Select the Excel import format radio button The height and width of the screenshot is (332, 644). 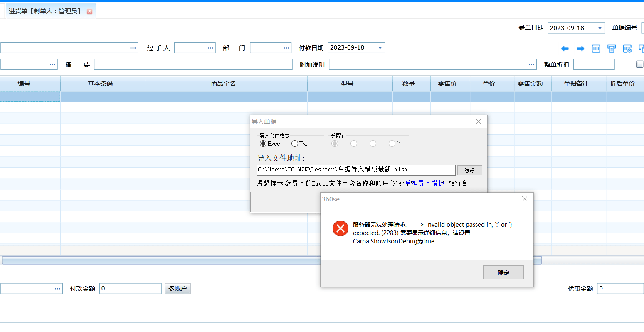(x=263, y=144)
